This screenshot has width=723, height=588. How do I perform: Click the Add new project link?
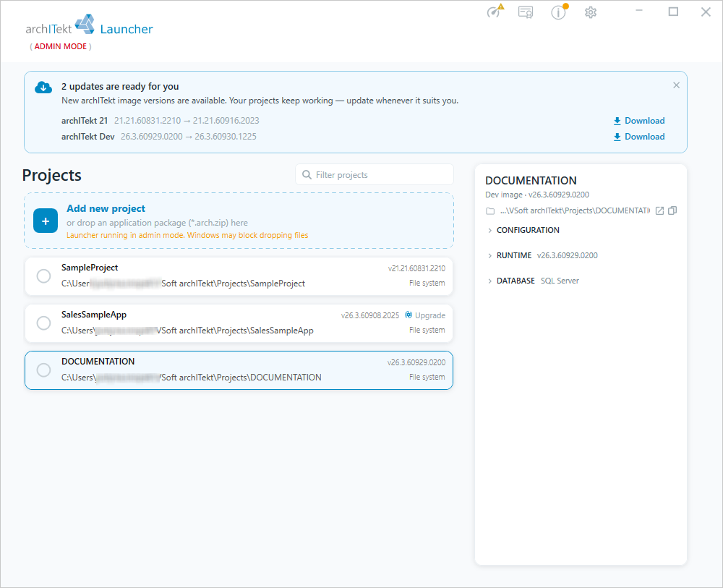pyautogui.click(x=106, y=208)
